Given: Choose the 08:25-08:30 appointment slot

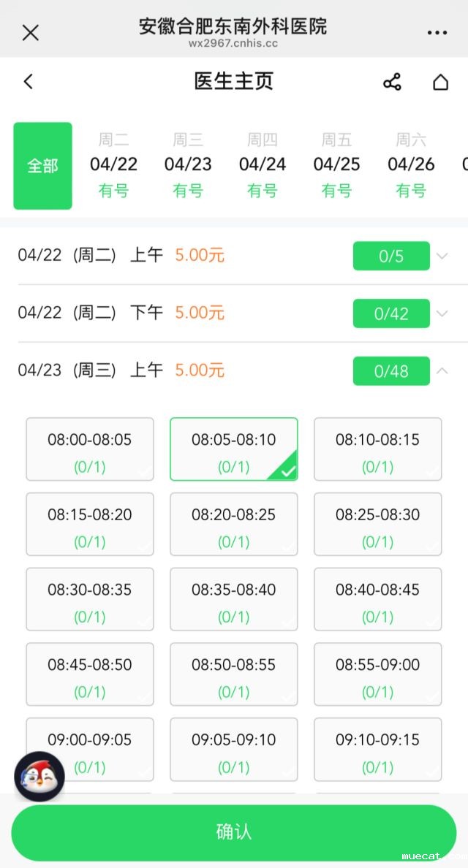Looking at the screenshot, I should (377, 524).
